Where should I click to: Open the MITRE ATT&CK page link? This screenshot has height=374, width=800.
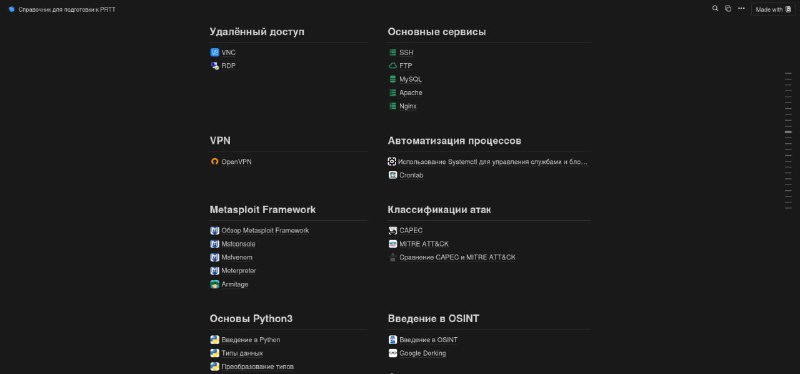pyautogui.click(x=424, y=244)
